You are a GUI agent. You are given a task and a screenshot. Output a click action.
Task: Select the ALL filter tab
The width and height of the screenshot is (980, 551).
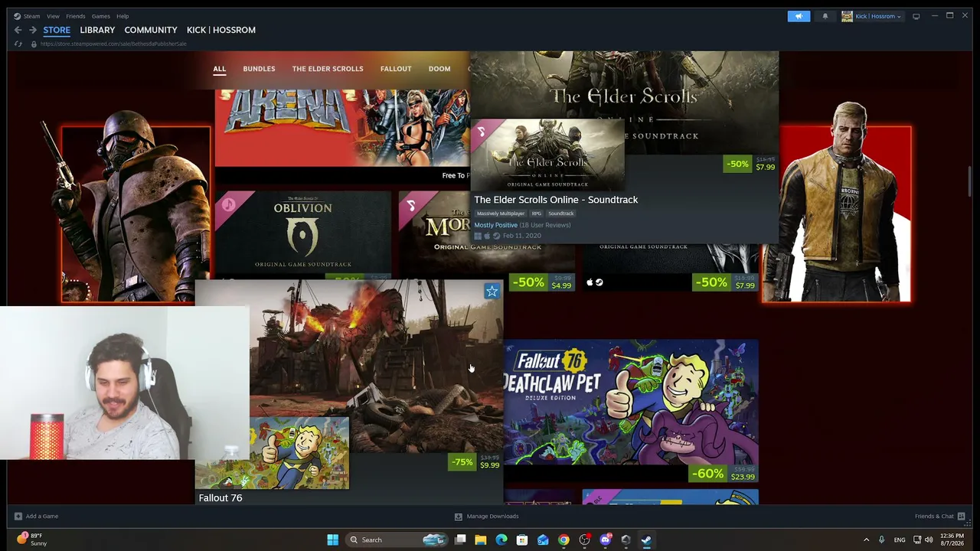tap(220, 69)
